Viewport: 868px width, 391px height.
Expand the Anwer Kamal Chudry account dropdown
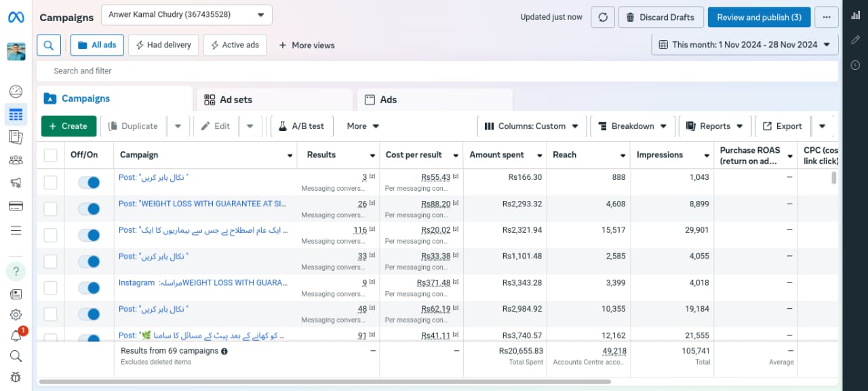pyautogui.click(x=186, y=15)
